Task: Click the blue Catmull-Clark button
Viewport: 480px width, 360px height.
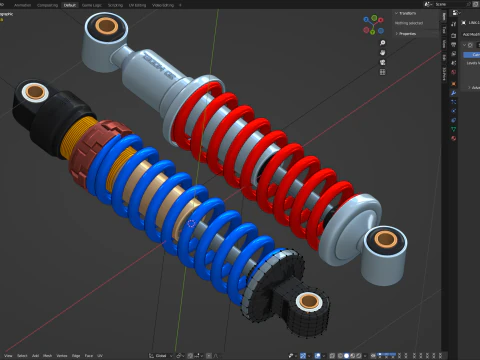Action: [x=472, y=55]
